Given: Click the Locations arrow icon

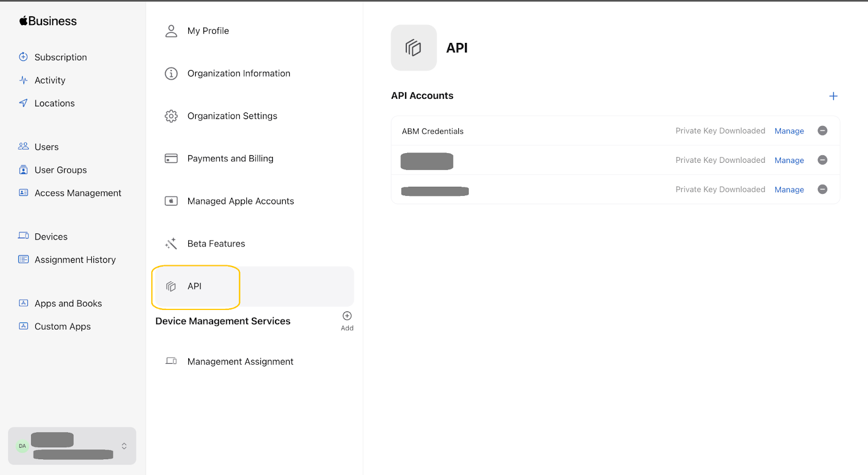Looking at the screenshot, I should coord(23,103).
